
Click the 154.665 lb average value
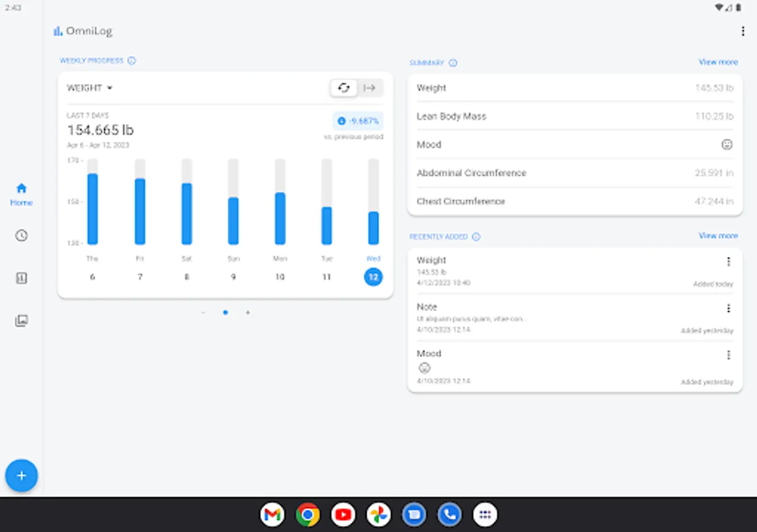coord(101,130)
